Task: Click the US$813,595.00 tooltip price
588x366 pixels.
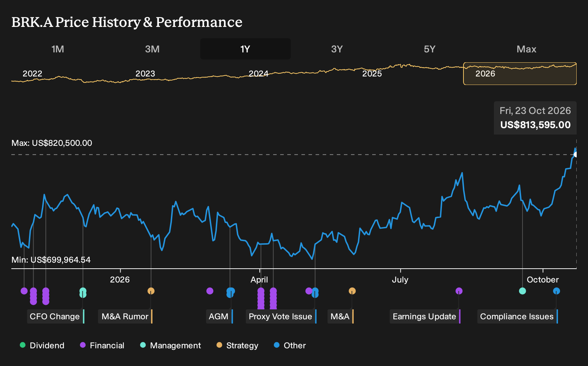Action: (x=535, y=125)
